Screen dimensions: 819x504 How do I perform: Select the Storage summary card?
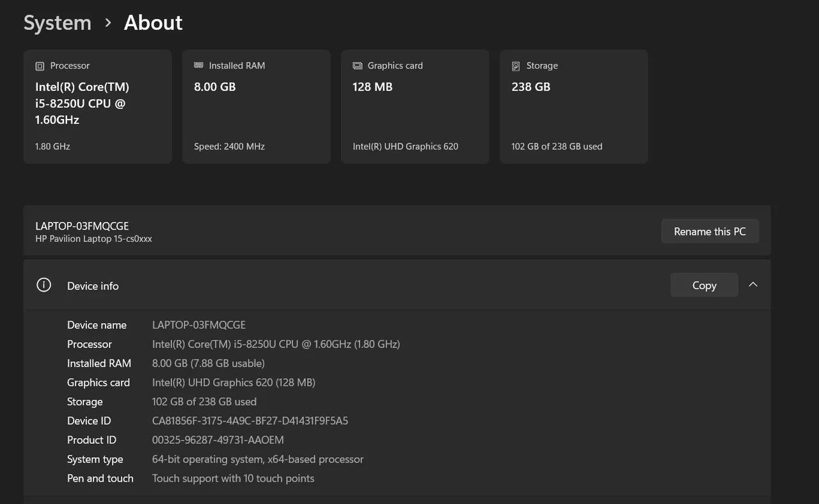[x=573, y=107]
